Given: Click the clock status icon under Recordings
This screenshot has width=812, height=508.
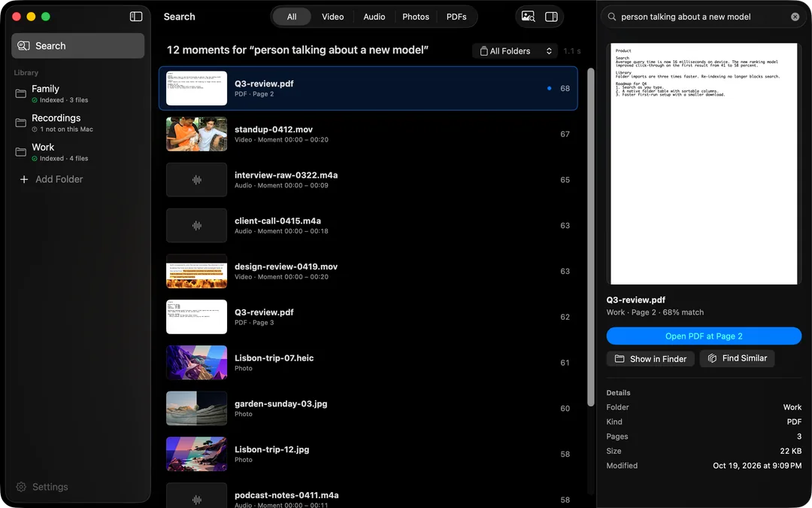Looking at the screenshot, I should (x=35, y=129).
